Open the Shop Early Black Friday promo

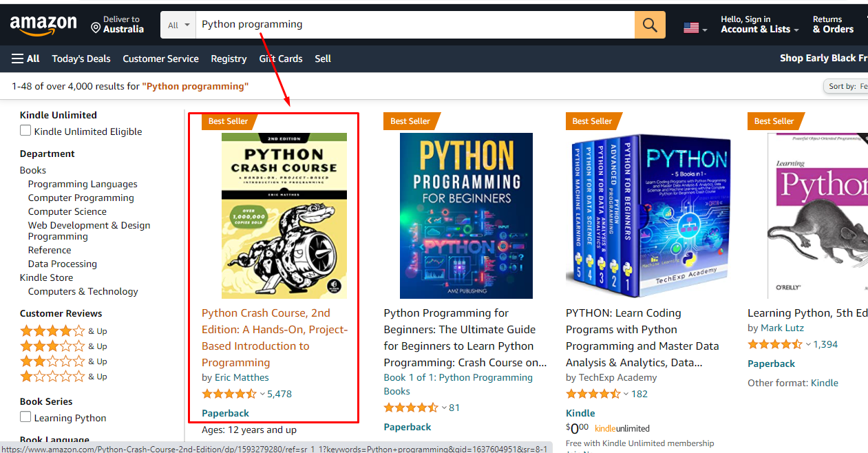pos(823,59)
